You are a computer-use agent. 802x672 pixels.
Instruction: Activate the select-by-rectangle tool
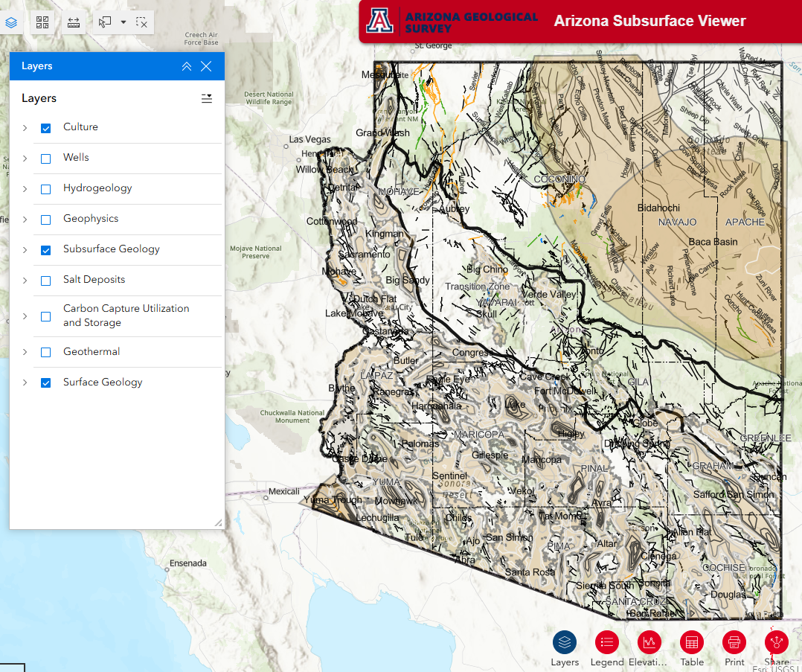point(105,22)
